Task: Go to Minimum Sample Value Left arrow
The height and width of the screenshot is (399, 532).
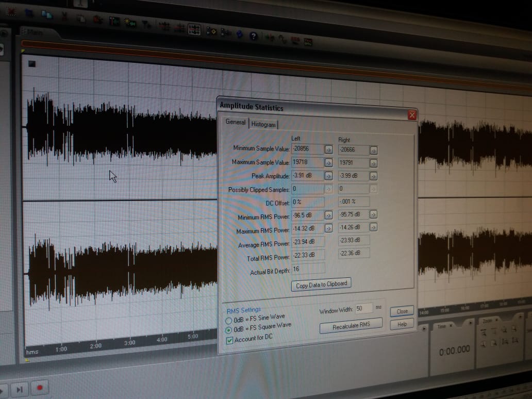Action: click(x=328, y=149)
